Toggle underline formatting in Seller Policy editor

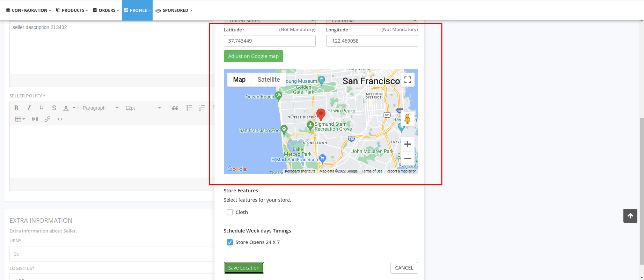coord(42,108)
